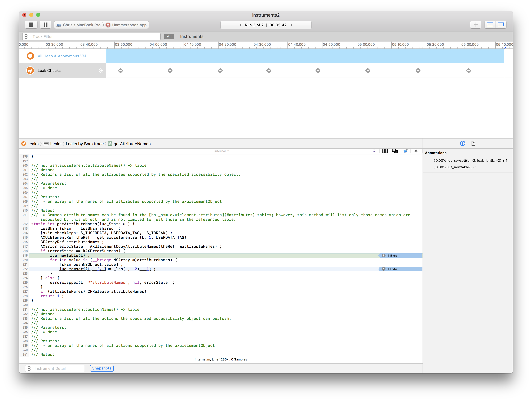Add an instrument with plus button
Viewport: 532px width, 401px height.
coord(476,25)
